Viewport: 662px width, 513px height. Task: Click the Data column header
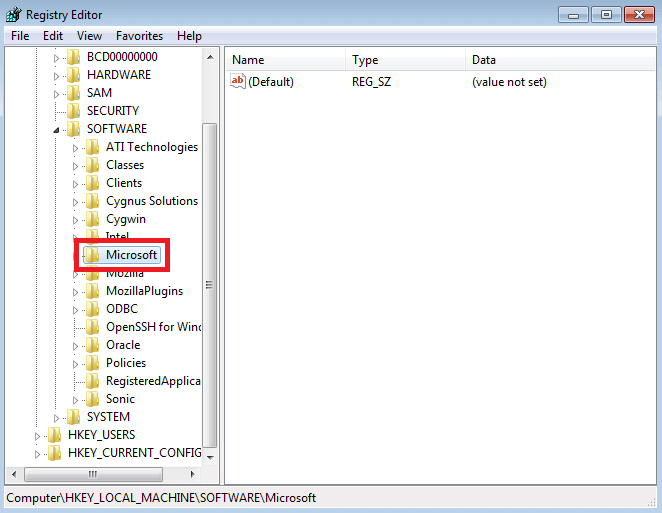coord(560,60)
